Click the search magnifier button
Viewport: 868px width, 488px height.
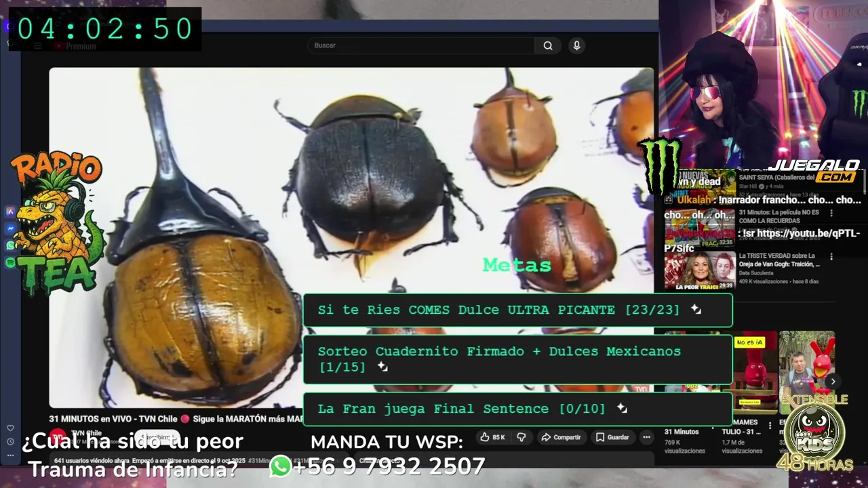tap(548, 45)
